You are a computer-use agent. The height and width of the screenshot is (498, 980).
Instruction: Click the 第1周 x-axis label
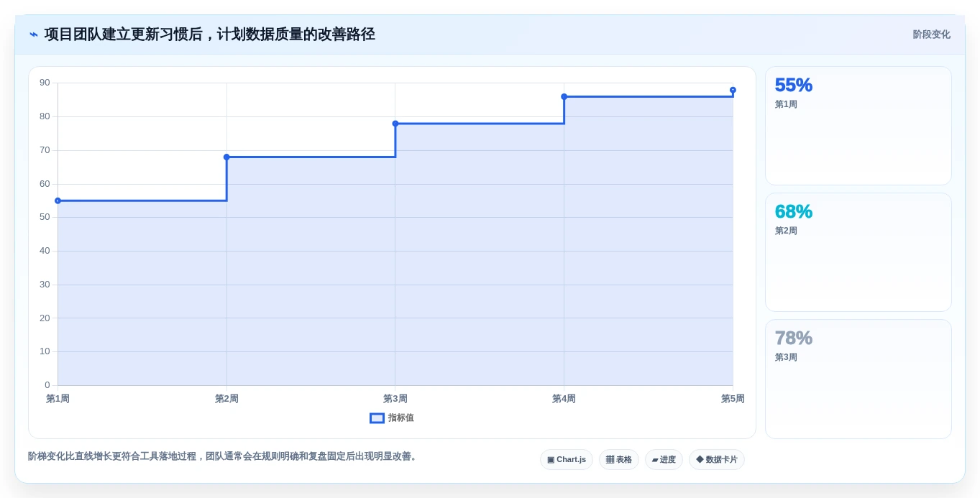pyautogui.click(x=58, y=399)
